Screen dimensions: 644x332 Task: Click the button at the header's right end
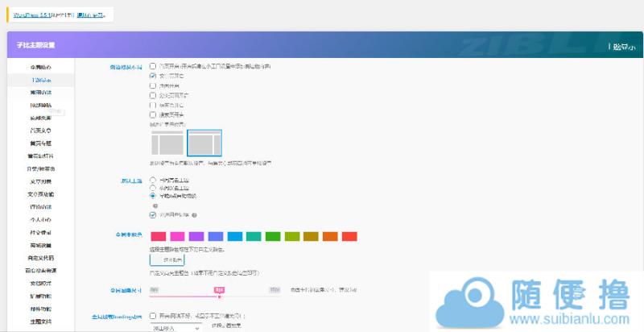click(x=622, y=47)
